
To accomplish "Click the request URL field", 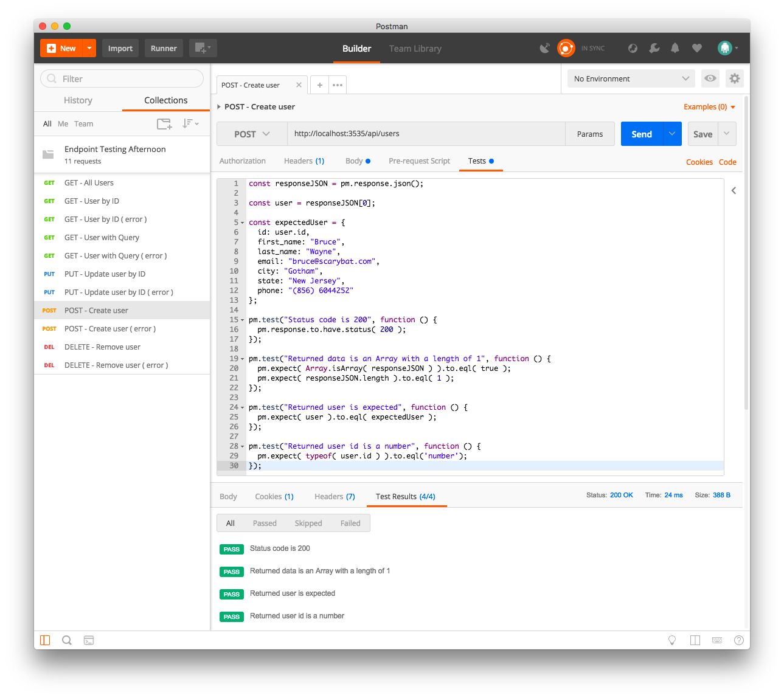I will (x=426, y=134).
